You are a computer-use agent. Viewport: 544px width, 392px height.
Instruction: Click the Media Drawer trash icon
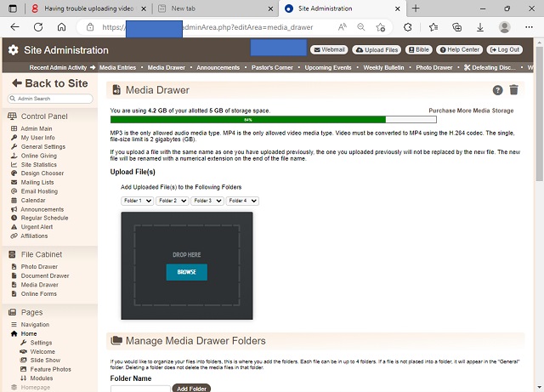[513, 90]
